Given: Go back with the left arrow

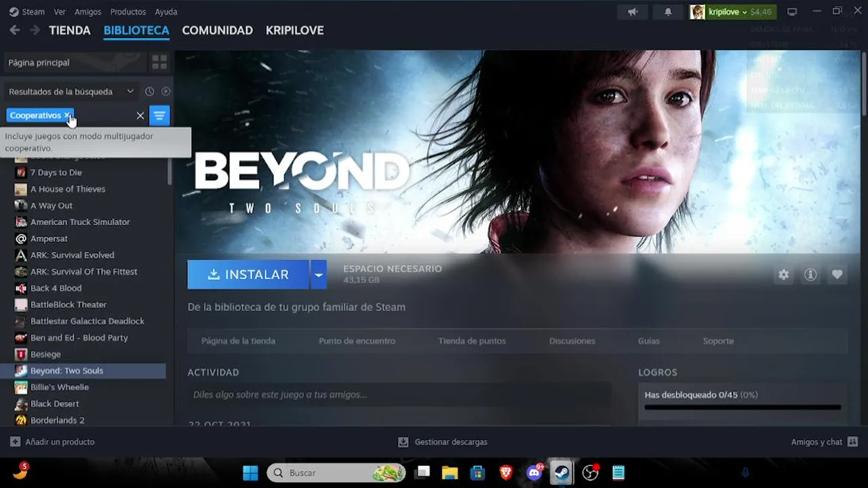Looking at the screenshot, I should (x=15, y=30).
